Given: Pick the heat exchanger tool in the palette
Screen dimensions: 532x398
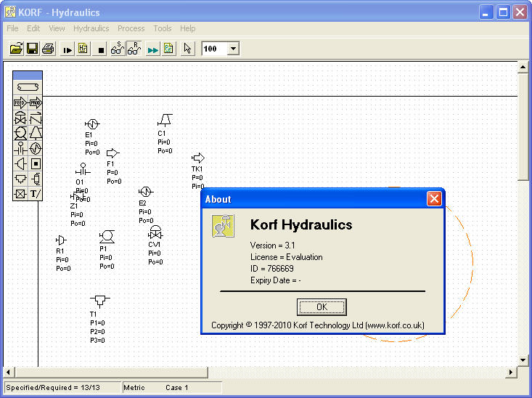Looking at the screenshot, I should (36, 148).
